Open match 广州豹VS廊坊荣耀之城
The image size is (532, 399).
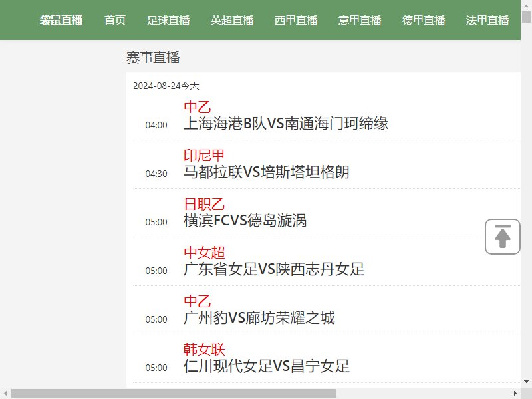pos(259,318)
